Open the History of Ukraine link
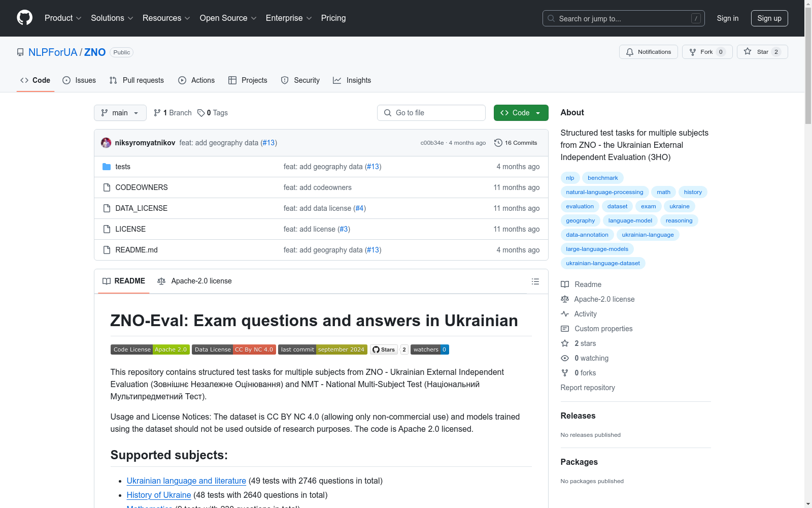 [159, 495]
